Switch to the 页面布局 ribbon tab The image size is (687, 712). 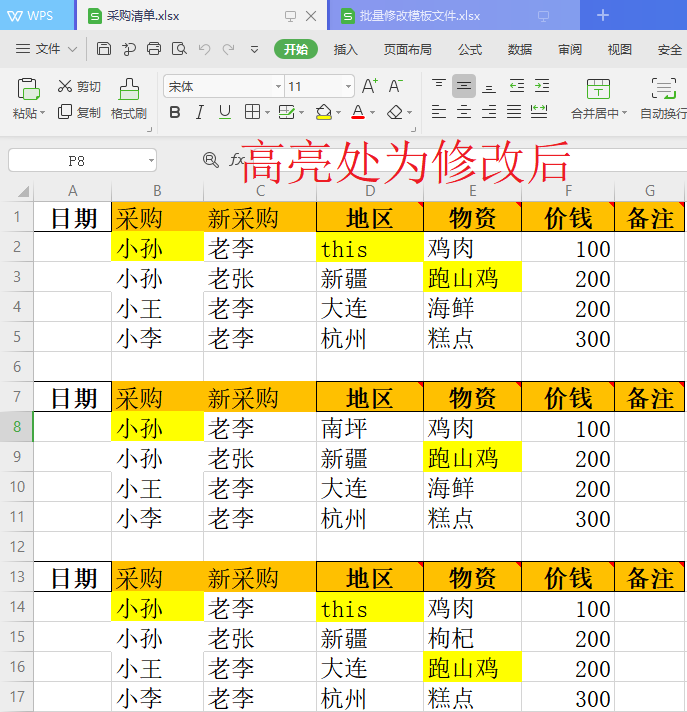click(x=407, y=49)
